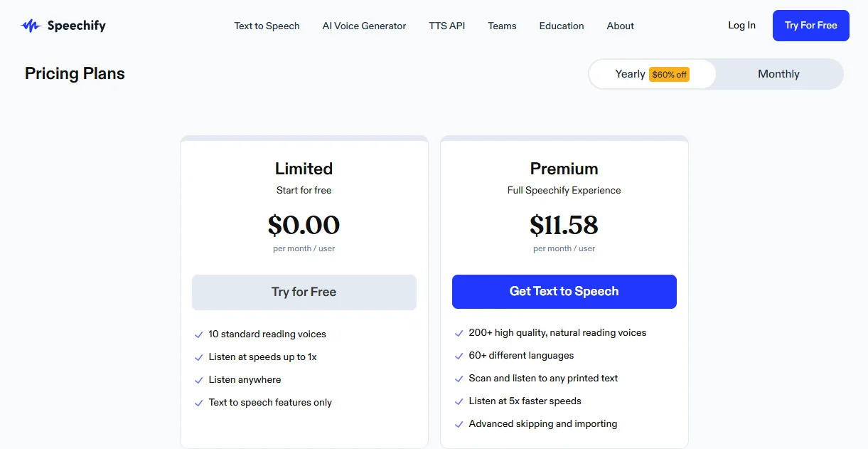
Task: Select the Yearly billing option
Action: 630,73
